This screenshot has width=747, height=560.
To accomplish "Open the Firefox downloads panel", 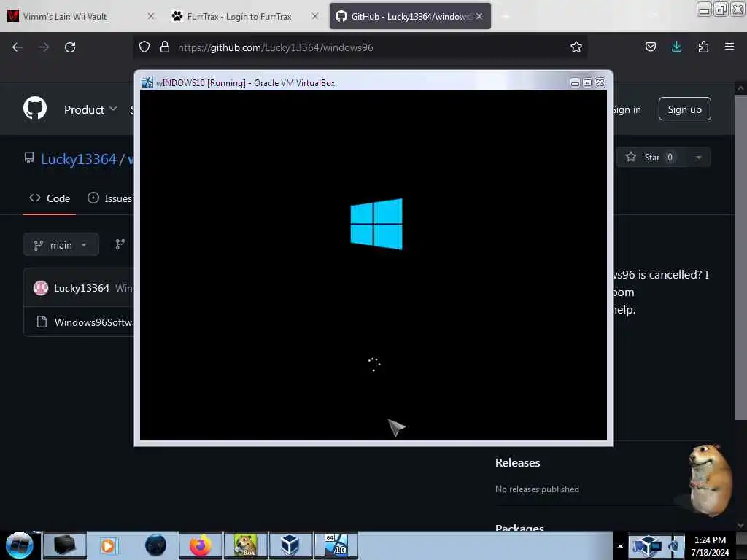I will 676,47.
